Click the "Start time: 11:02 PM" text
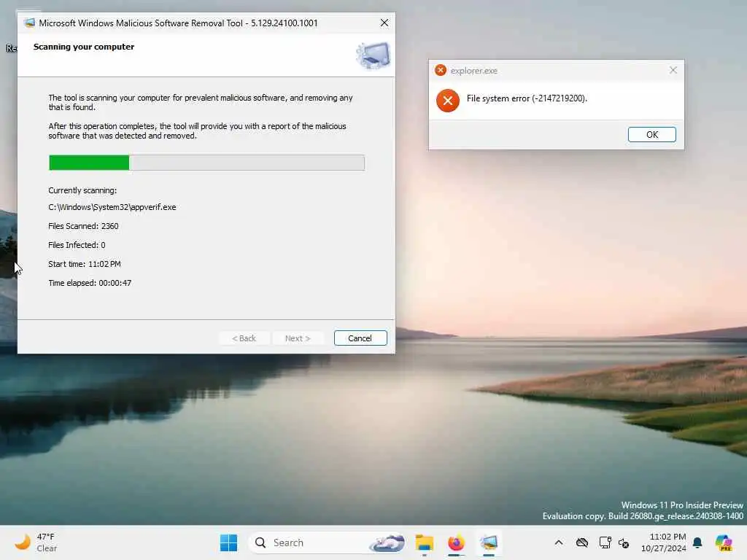Image resolution: width=747 pixels, height=560 pixels. (x=85, y=264)
